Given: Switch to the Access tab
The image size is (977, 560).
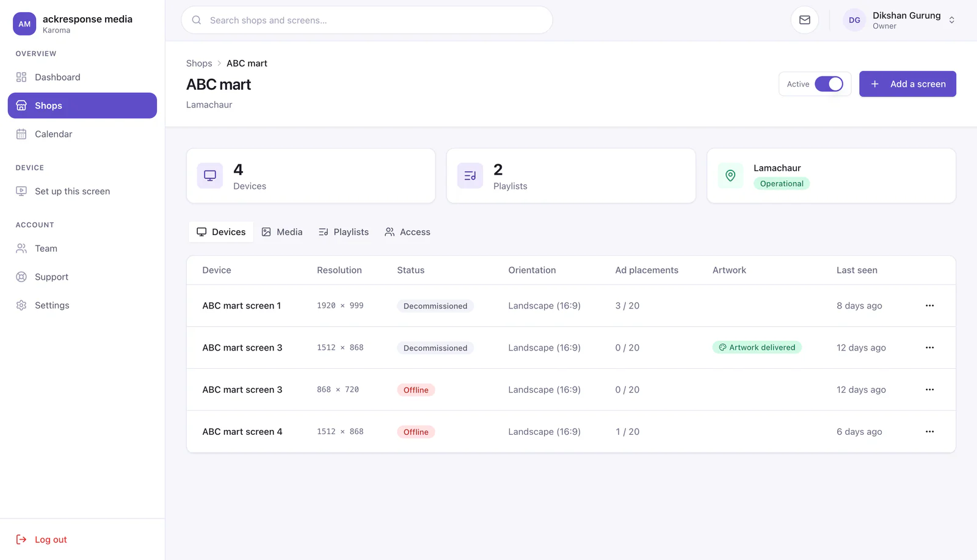Looking at the screenshot, I should [407, 232].
